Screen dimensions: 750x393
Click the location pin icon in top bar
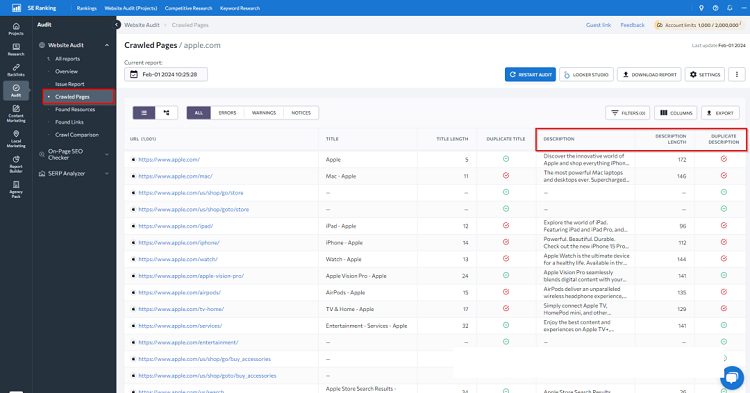coord(701,8)
